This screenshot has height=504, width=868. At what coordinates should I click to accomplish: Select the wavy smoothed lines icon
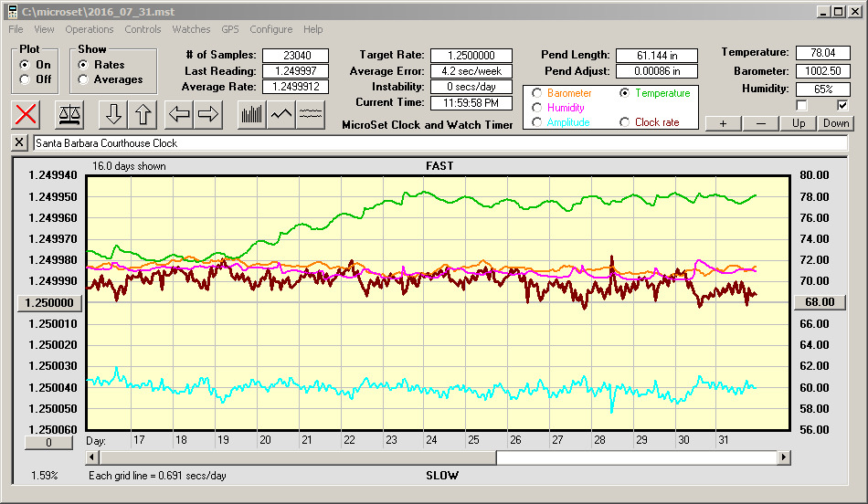pos(310,114)
